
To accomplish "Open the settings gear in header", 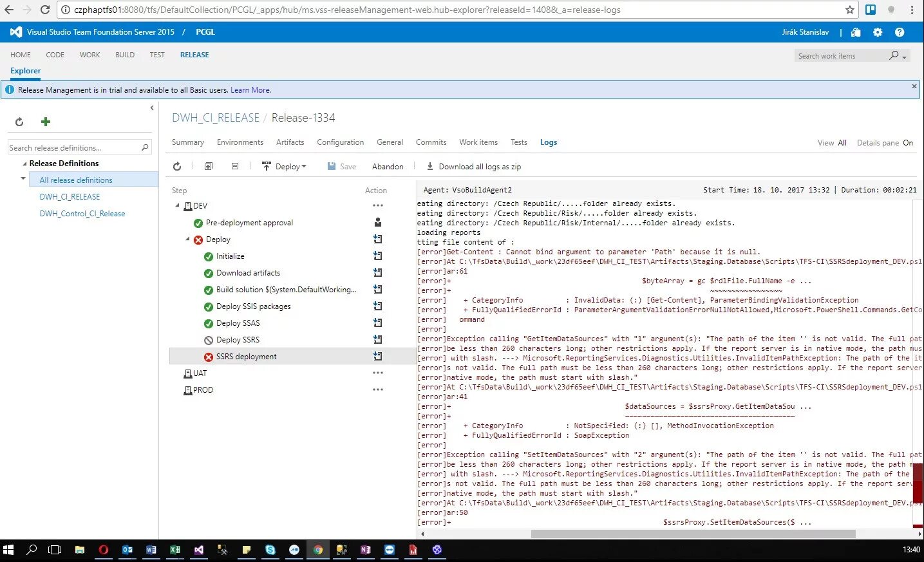I will point(878,32).
